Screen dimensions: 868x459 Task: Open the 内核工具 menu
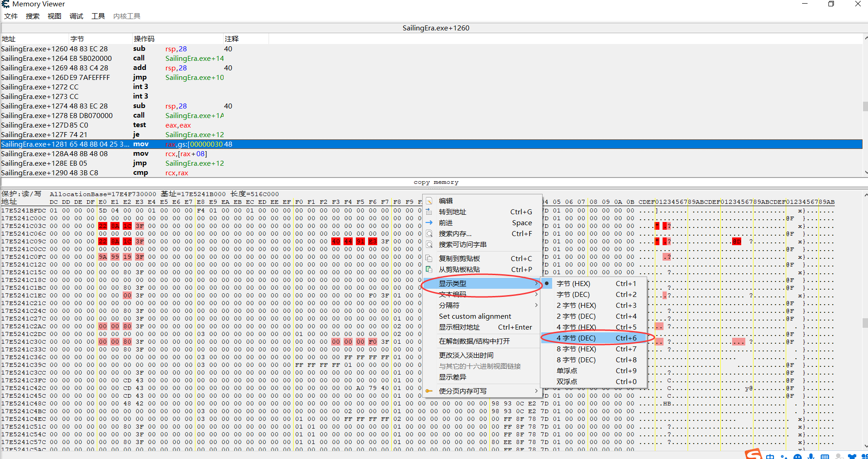(x=127, y=16)
